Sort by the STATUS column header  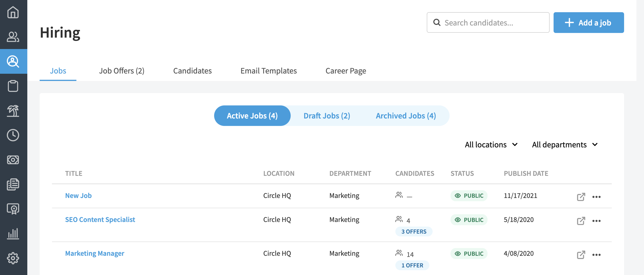coord(462,173)
